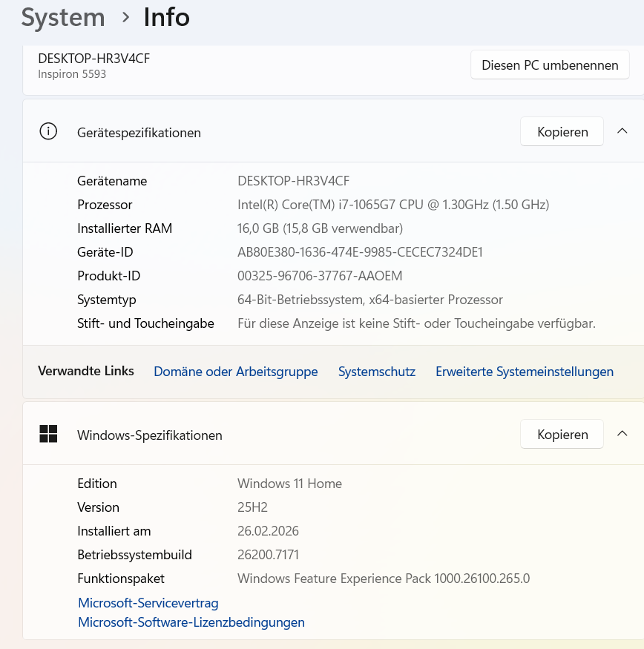Image resolution: width=644 pixels, height=649 pixels.
Task: Click the Info breadcrumb title
Action: point(166,17)
